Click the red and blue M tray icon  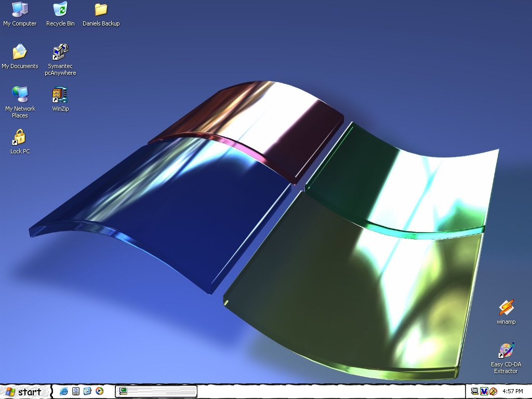pos(484,391)
